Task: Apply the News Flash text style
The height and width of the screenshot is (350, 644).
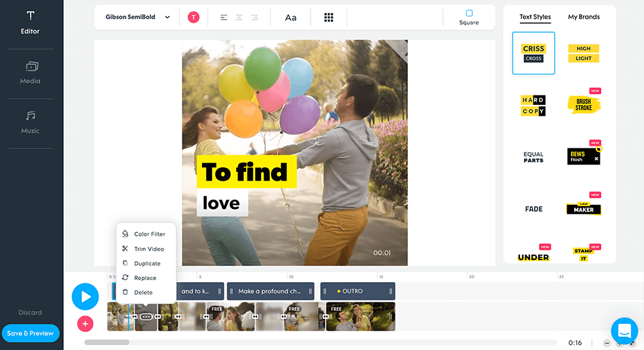Action: [x=584, y=157]
